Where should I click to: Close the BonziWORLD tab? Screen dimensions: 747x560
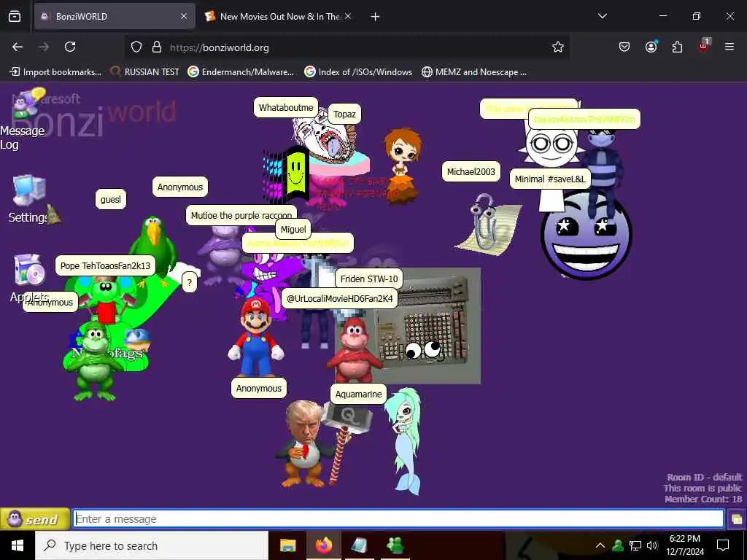click(184, 16)
